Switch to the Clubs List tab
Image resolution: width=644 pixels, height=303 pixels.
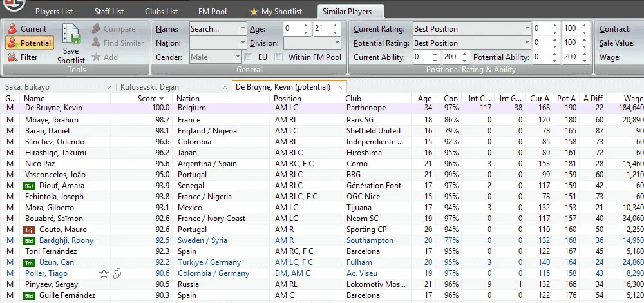tap(162, 12)
